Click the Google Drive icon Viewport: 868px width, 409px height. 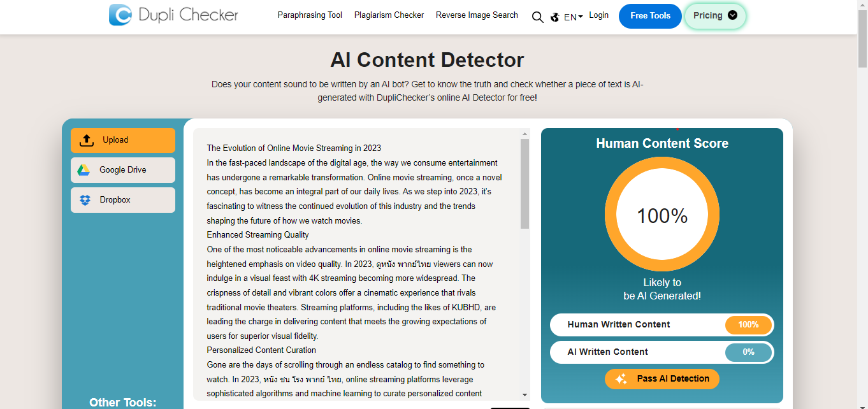pos(83,170)
